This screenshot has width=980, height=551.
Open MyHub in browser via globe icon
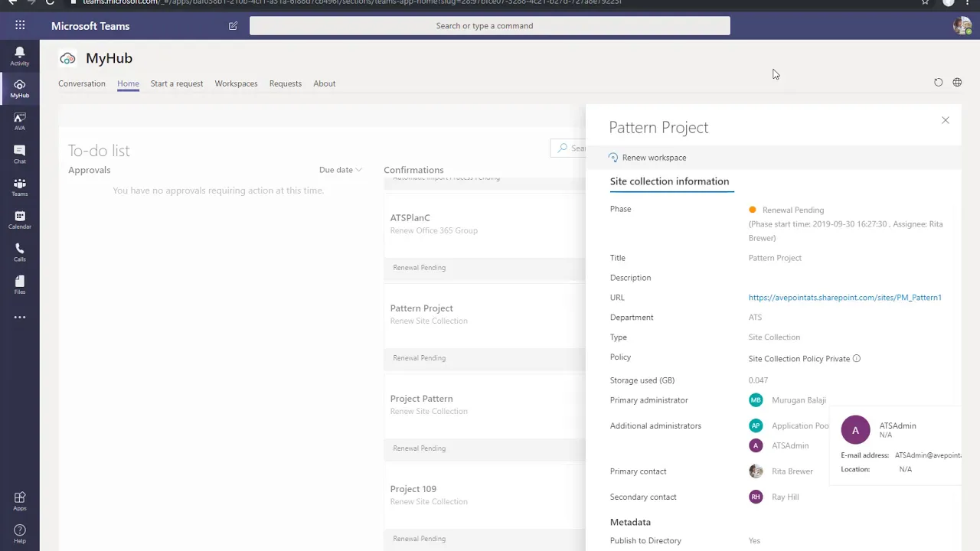click(957, 83)
